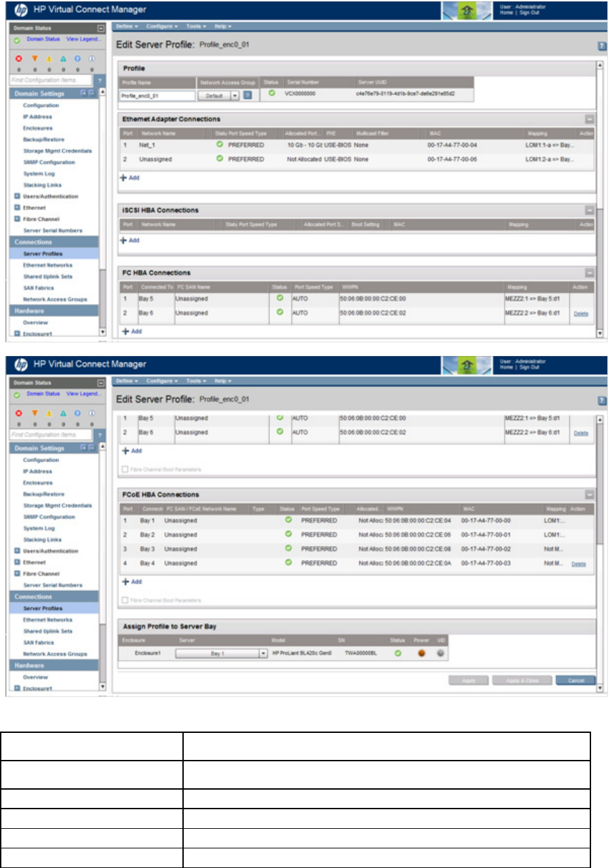The height and width of the screenshot is (868, 610).
Task: Select Ethernet Networks in lower screenshot sidebar
Action: coord(47,619)
